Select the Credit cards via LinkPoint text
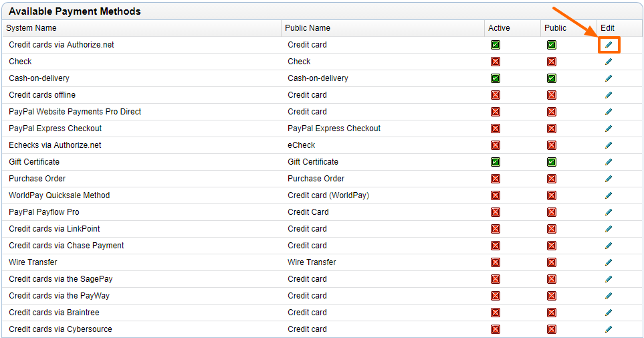 pyautogui.click(x=55, y=229)
